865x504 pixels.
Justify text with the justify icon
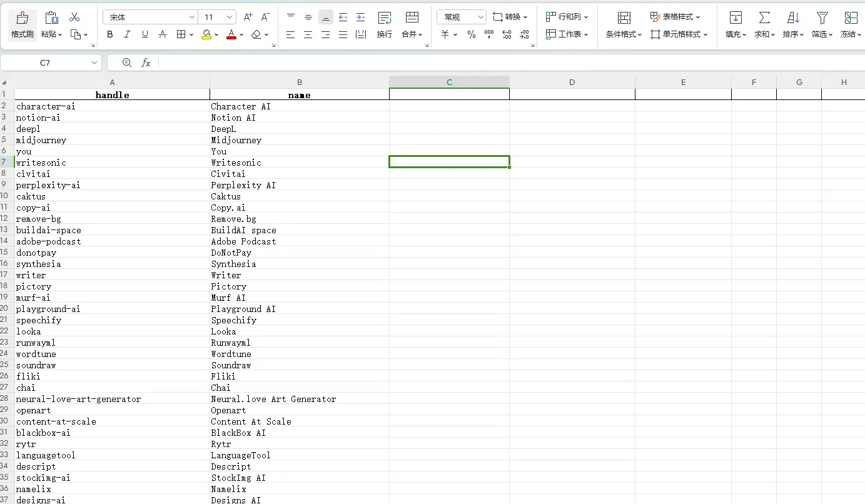[x=343, y=34]
